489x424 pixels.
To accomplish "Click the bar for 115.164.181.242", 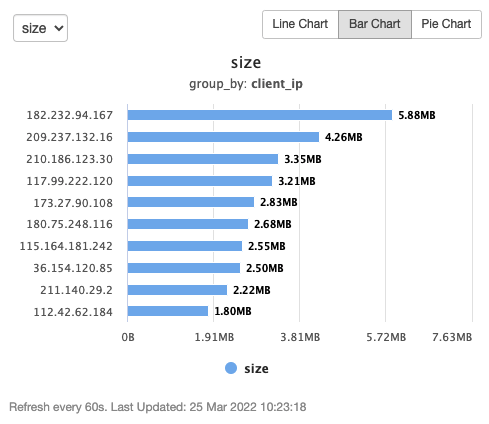I will (x=185, y=246).
